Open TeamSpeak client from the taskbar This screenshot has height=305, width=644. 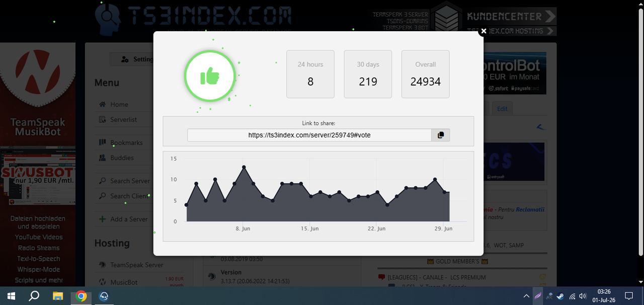click(104, 296)
